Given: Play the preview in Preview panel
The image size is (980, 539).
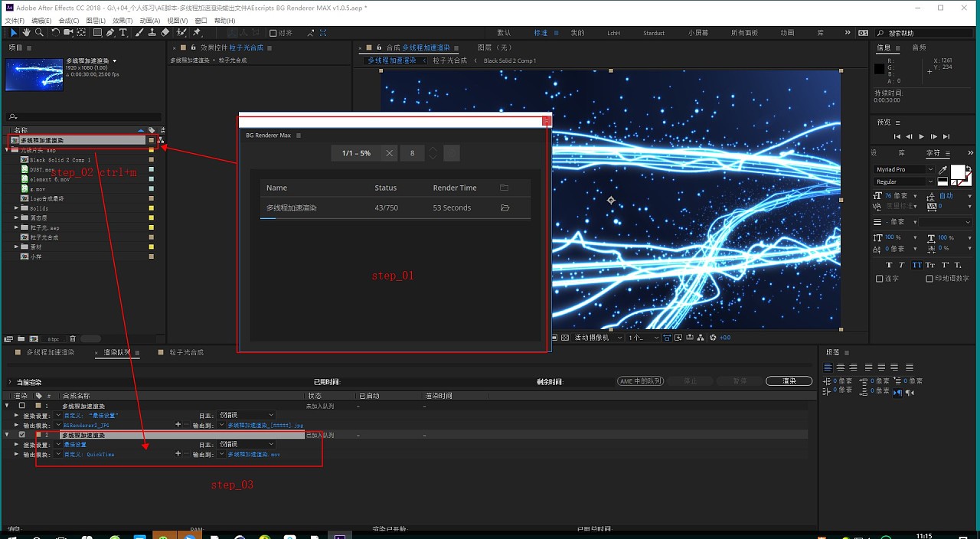Looking at the screenshot, I should click(x=922, y=136).
